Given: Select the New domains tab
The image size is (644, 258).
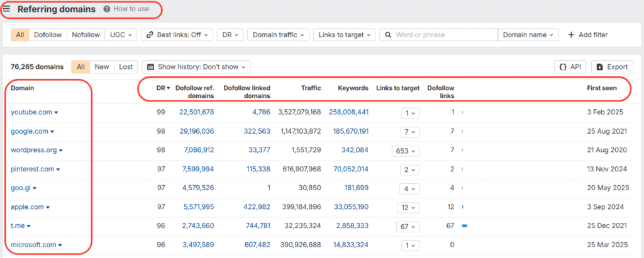Looking at the screenshot, I should [102, 67].
